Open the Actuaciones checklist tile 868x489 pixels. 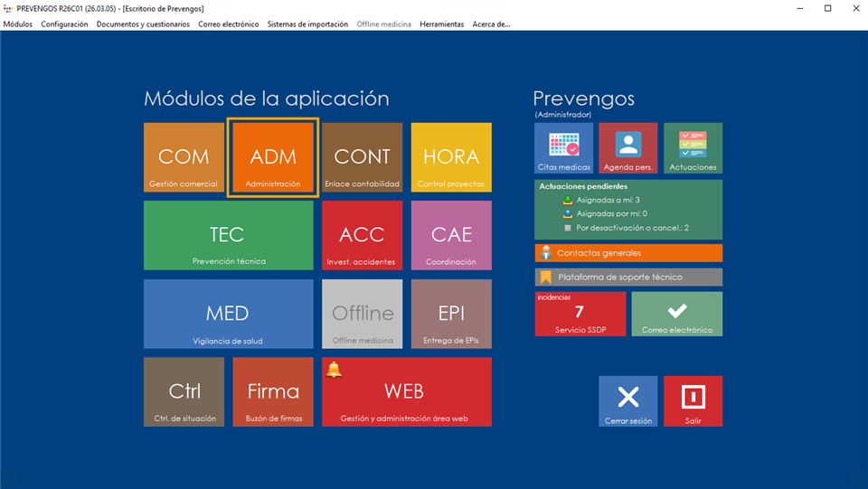coord(693,148)
